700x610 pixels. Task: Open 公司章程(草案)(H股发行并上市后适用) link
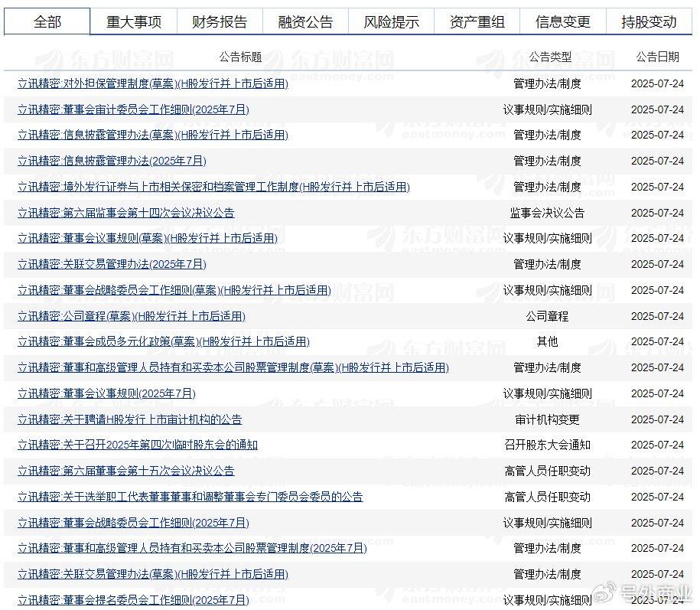(132, 316)
